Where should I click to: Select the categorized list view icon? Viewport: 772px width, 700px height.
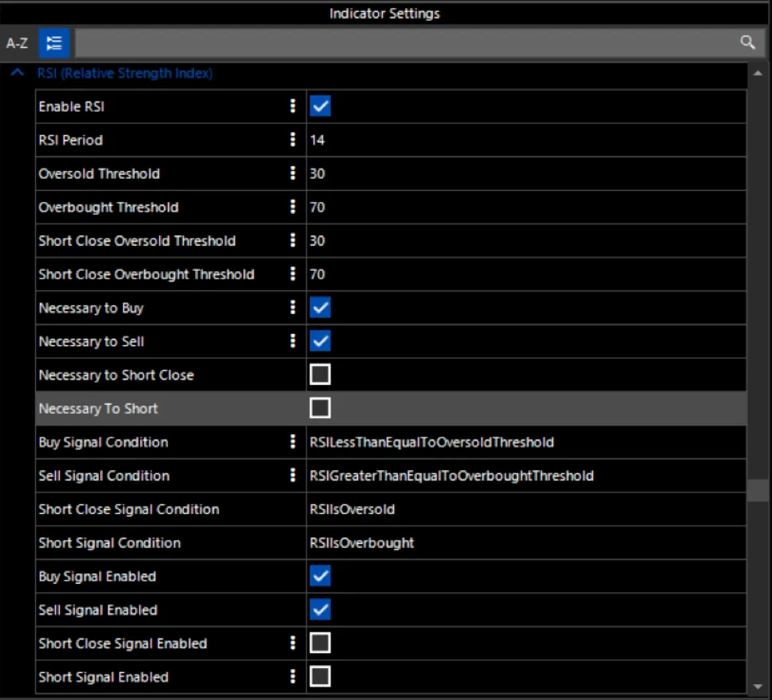54,43
